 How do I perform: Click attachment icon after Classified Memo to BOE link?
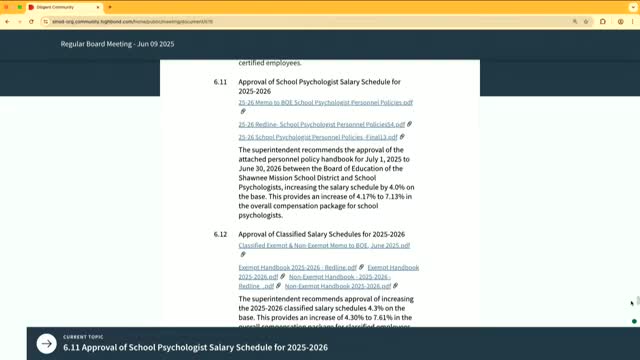point(243,254)
